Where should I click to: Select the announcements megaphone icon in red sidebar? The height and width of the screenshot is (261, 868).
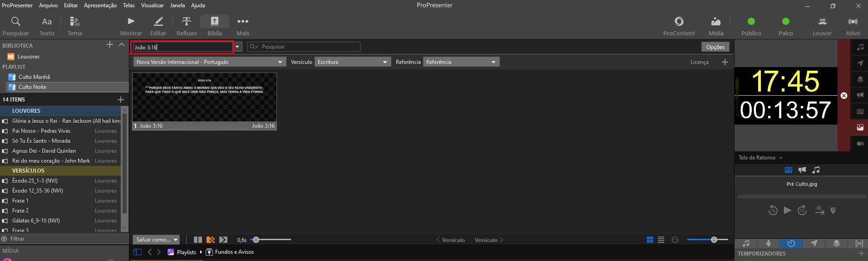pyautogui.click(x=860, y=95)
